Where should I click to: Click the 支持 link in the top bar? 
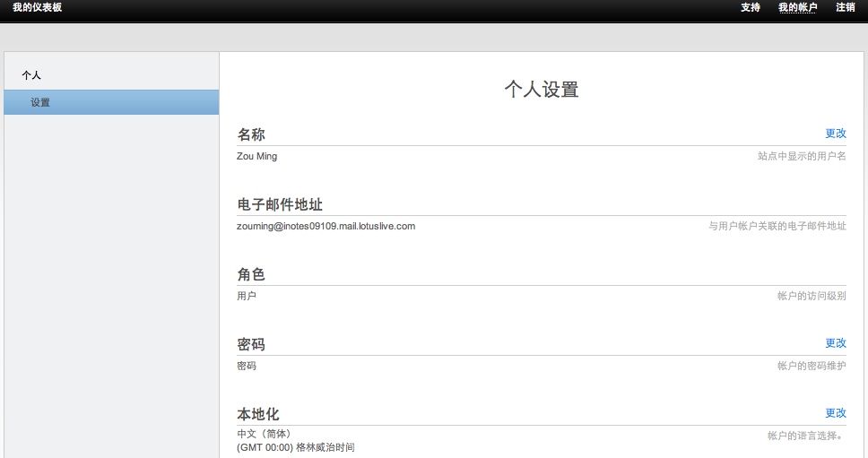tap(751, 7)
